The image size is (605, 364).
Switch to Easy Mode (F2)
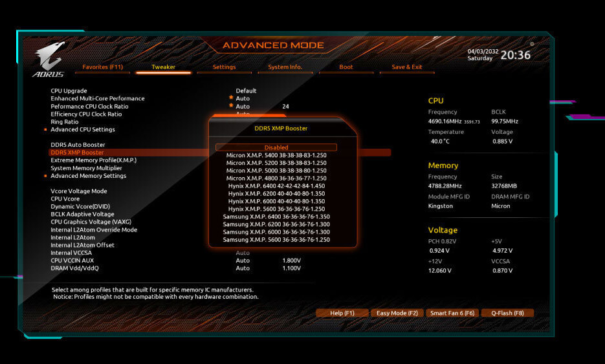pyautogui.click(x=397, y=313)
